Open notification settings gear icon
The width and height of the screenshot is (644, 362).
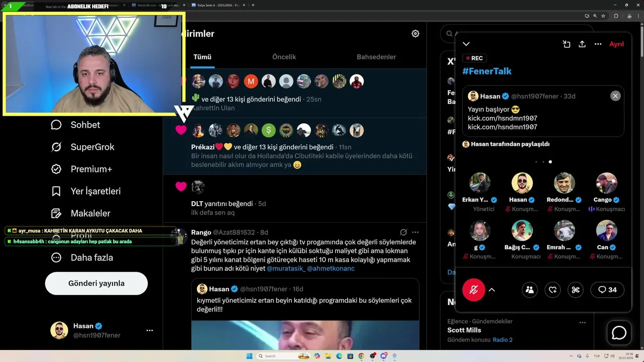click(415, 34)
